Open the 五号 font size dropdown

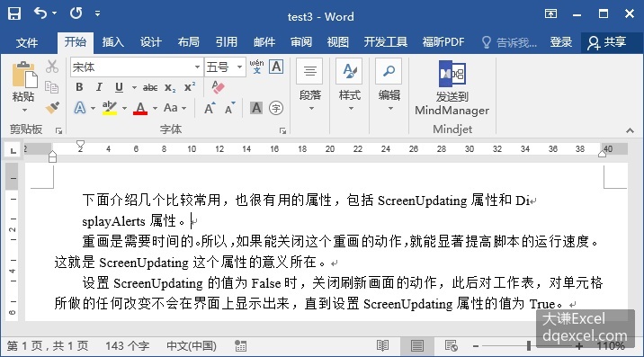point(239,67)
